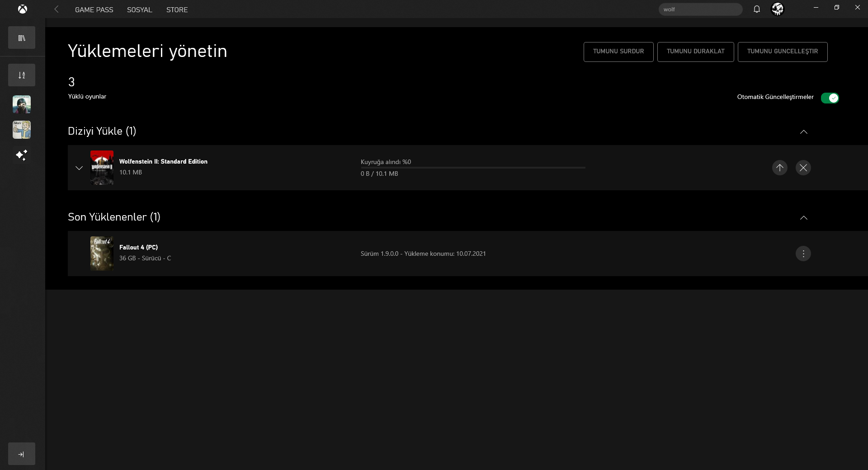868x470 pixels.
Task: Open the sort/queue icon in sidebar
Action: click(22, 75)
